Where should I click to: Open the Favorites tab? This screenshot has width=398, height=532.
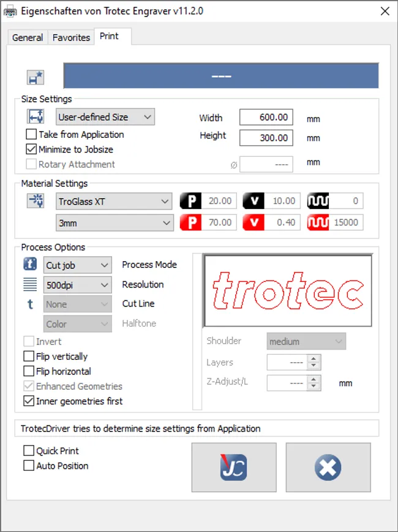pos(71,37)
